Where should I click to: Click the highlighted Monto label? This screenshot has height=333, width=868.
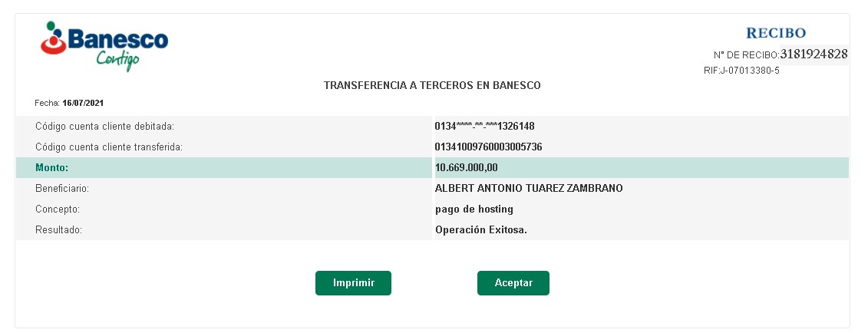coord(52,167)
